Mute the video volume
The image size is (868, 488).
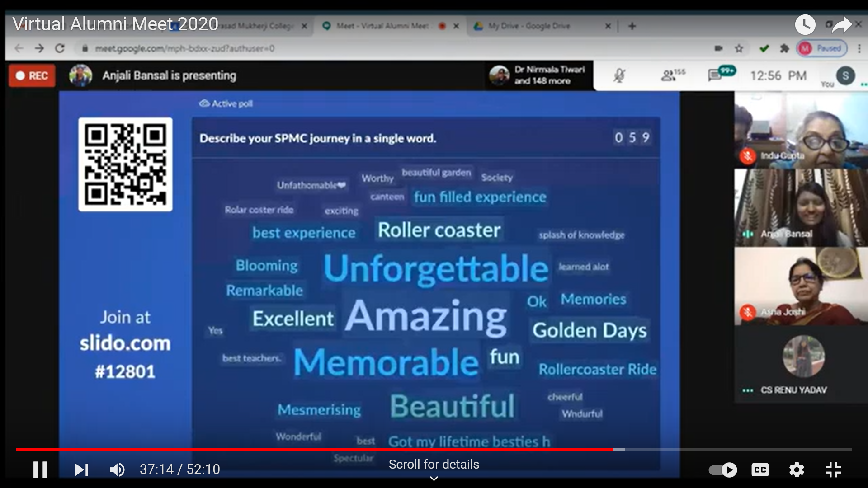tap(118, 469)
